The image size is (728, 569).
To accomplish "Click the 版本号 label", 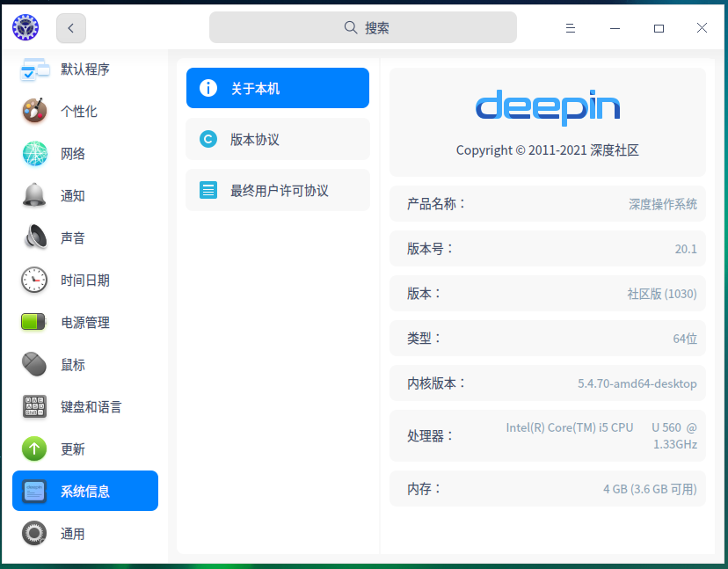I will [431, 249].
